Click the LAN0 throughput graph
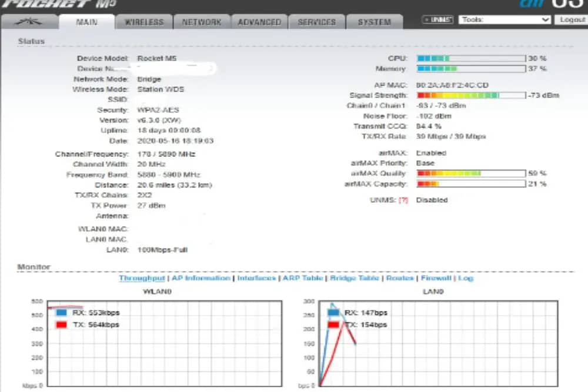 click(x=438, y=343)
